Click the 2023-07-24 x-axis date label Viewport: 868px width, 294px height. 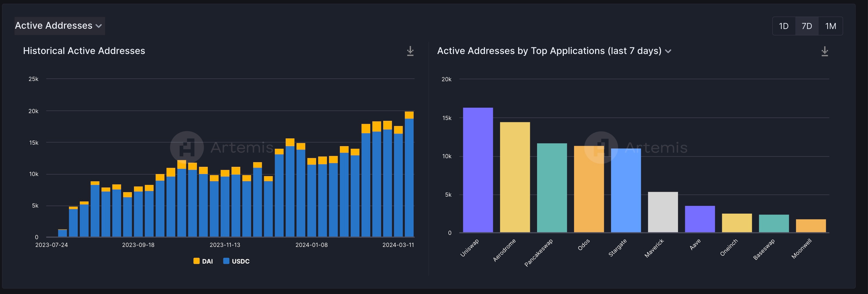(52, 245)
